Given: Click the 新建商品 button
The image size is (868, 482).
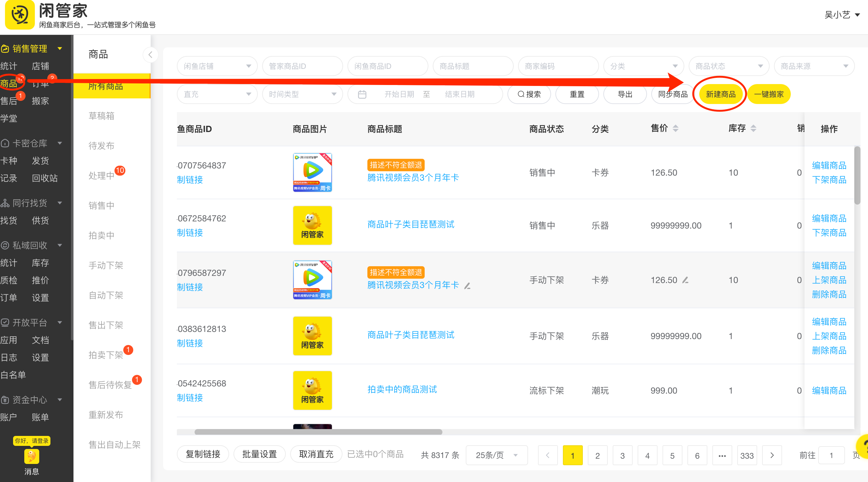Looking at the screenshot, I should click(720, 94).
